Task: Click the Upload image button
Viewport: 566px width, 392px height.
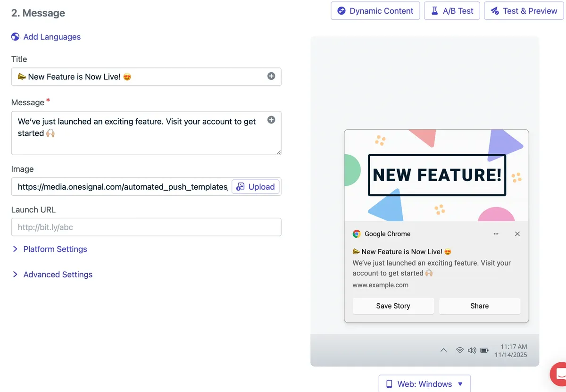Action: [256, 187]
